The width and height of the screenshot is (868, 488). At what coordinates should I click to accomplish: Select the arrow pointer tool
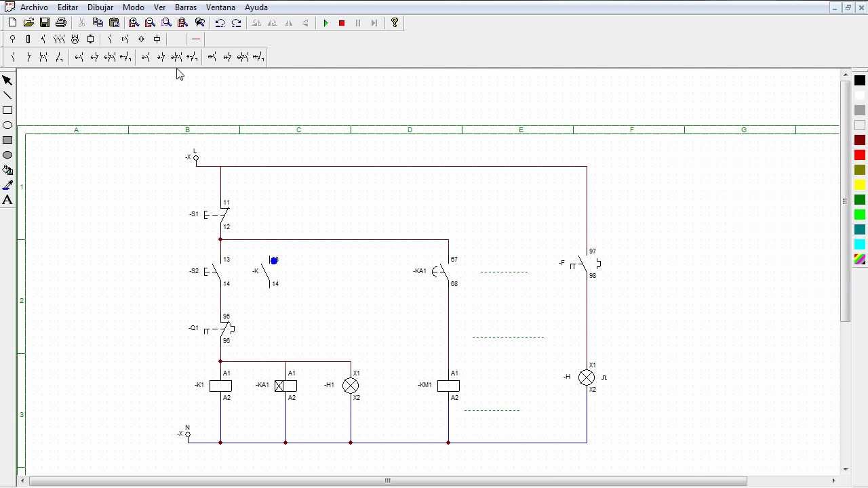[x=7, y=81]
